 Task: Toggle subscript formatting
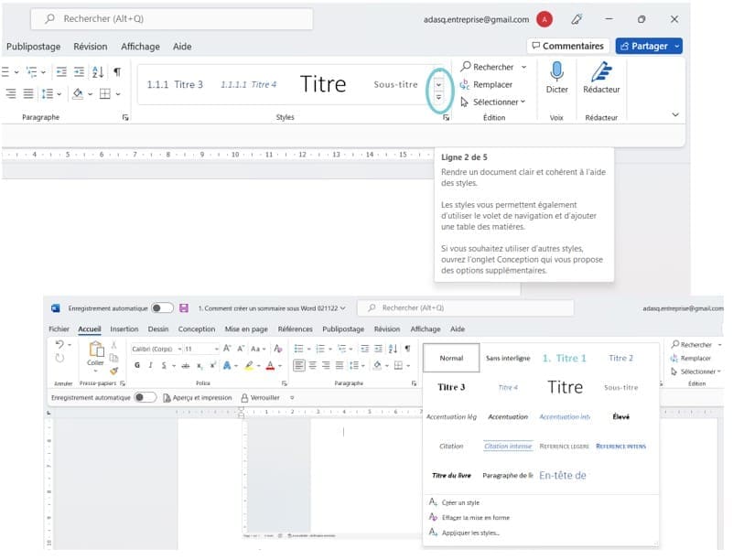point(199,365)
